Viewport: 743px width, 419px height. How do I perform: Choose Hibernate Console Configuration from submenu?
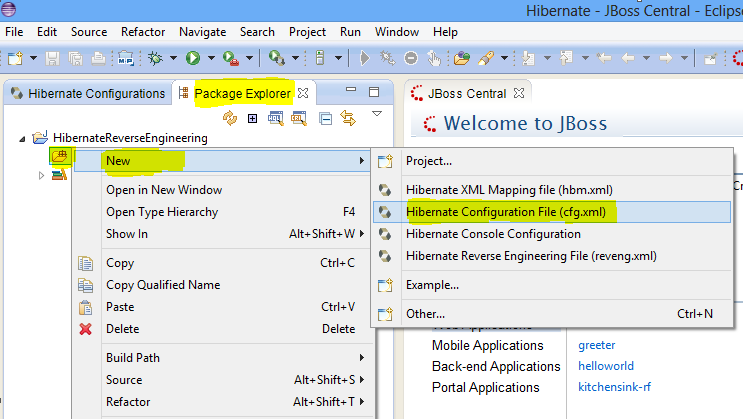coord(552,234)
